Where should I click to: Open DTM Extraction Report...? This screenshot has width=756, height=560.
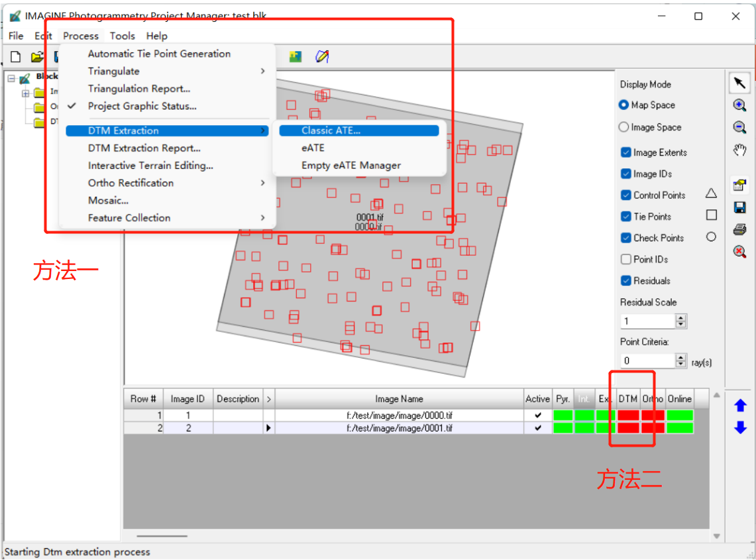pos(167,148)
